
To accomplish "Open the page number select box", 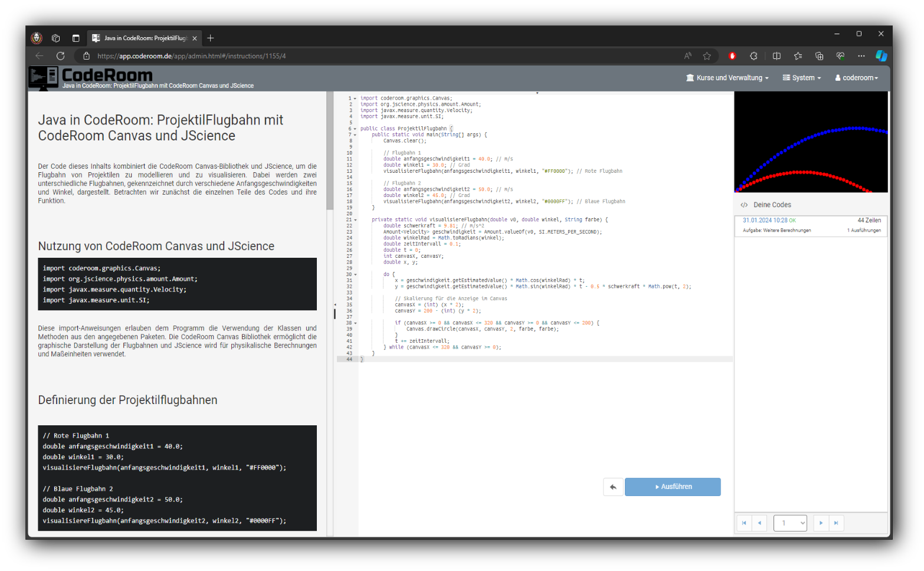I will (790, 523).
